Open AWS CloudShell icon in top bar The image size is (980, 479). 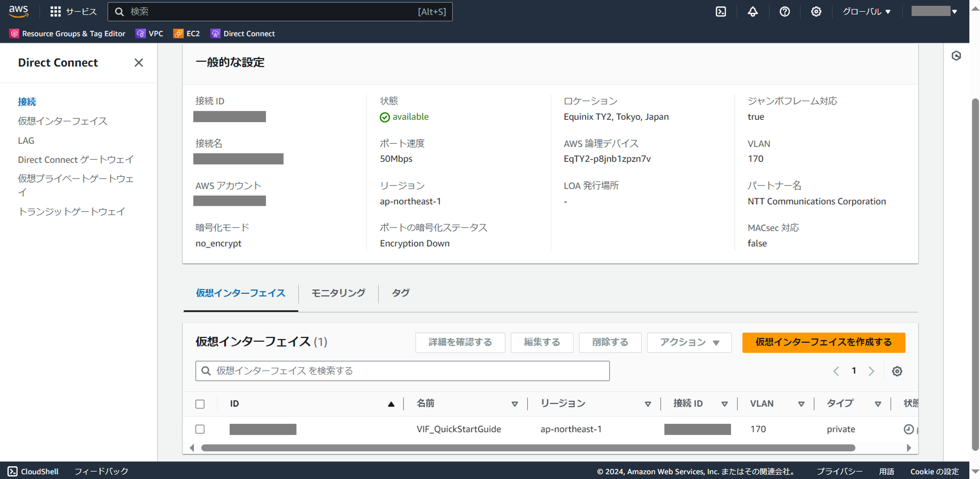point(720,12)
